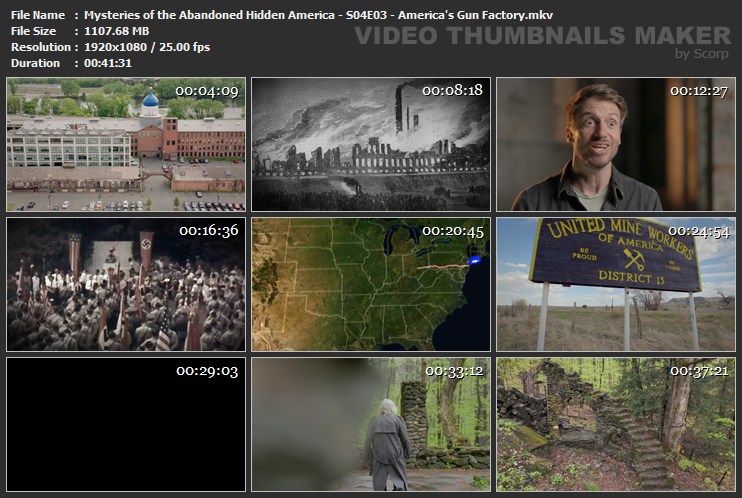This screenshot has width=742, height=498.
Task: Select the duration value 00:41:31
Action: click(108, 63)
